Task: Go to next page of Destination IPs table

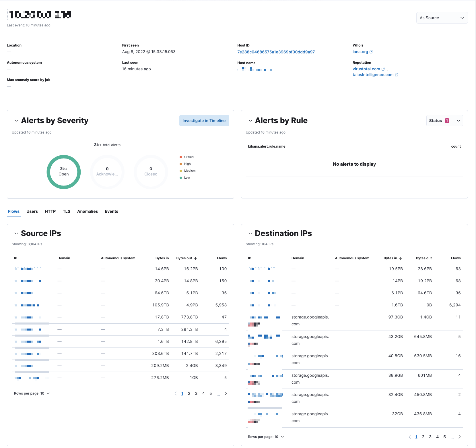Action: pos(460,437)
